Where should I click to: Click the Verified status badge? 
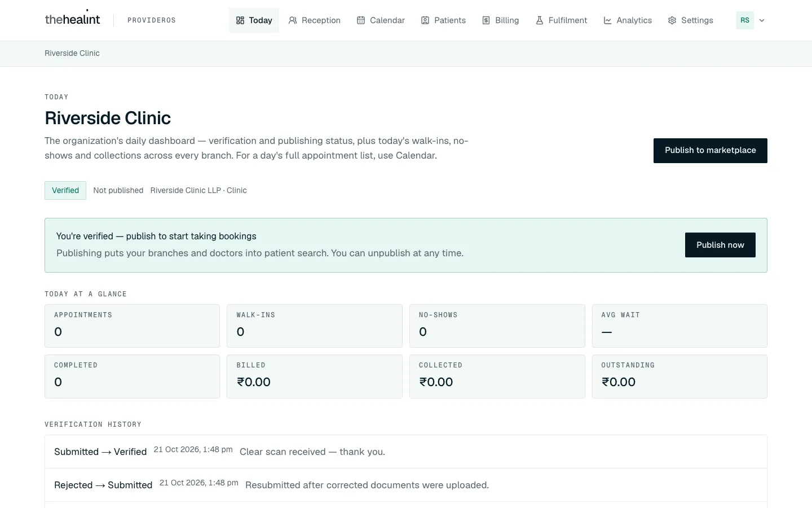tap(65, 190)
